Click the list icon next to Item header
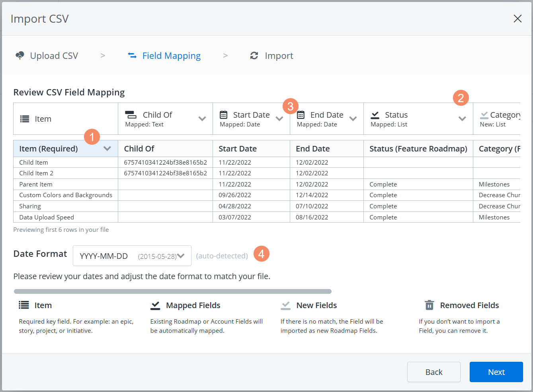This screenshot has height=392, width=533. (x=24, y=118)
